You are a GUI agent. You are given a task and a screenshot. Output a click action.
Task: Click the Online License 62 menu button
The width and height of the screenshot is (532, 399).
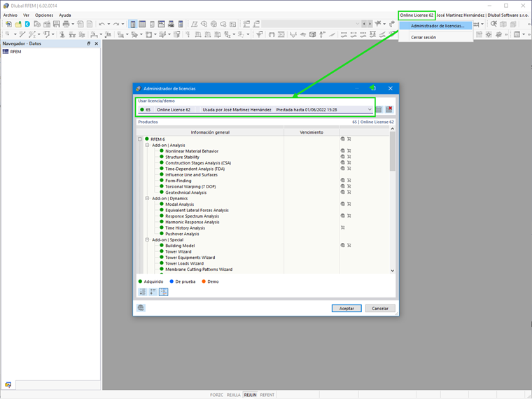(x=416, y=15)
